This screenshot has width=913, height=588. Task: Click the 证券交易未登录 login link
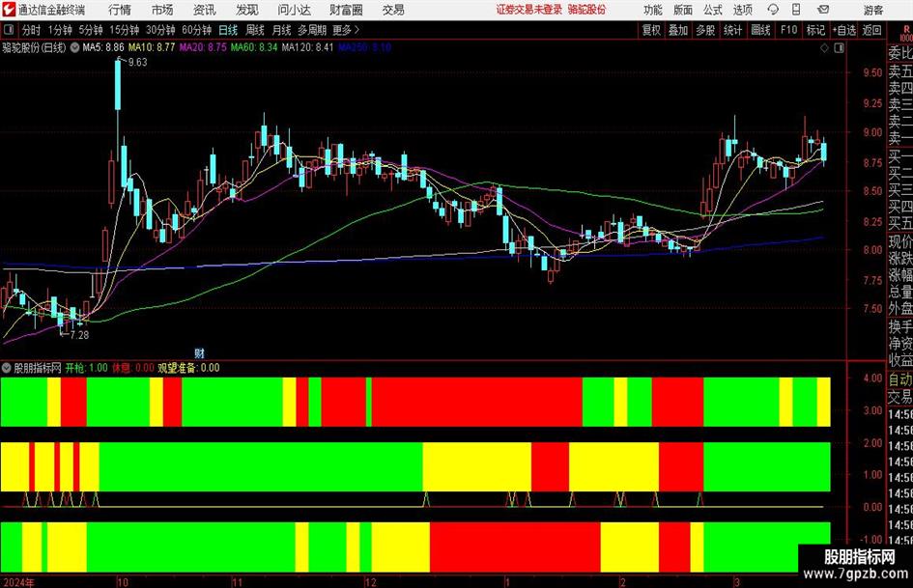pos(529,10)
